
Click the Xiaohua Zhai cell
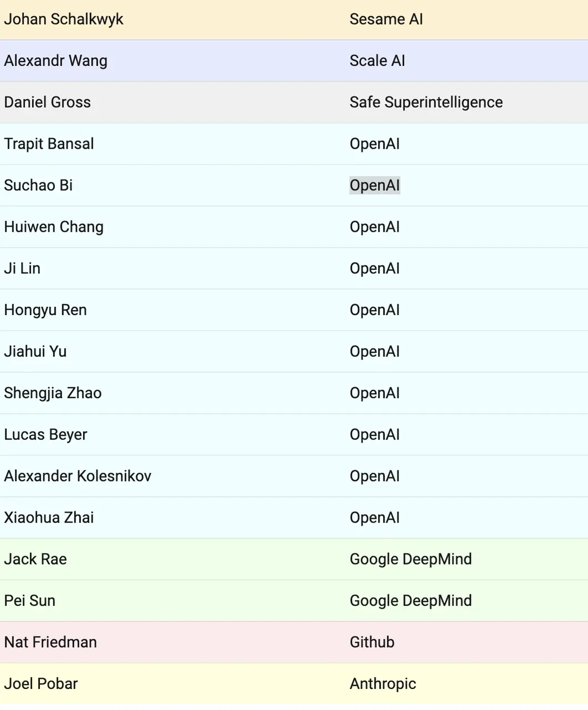[x=49, y=518]
